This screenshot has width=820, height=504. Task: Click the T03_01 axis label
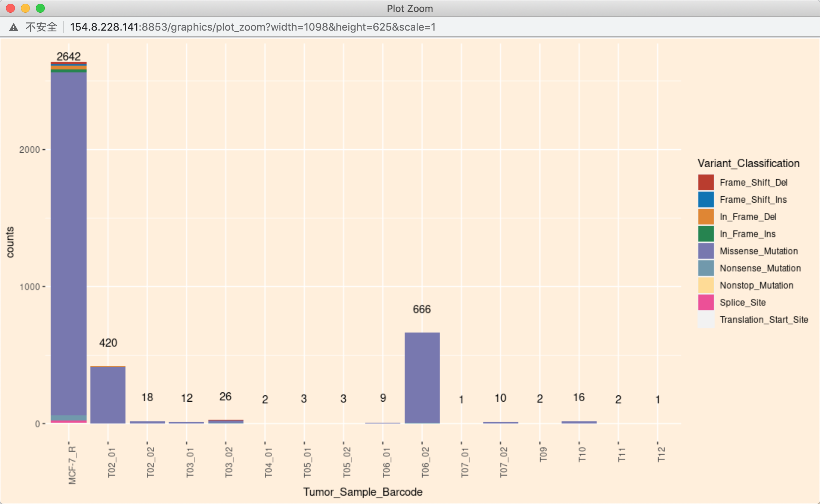[190, 463]
